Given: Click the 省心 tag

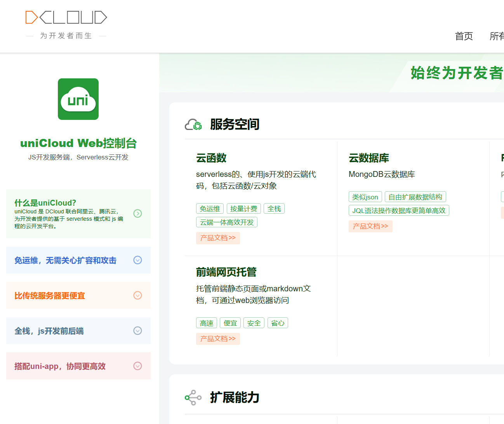Looking at the screenshot, I should tap(278, 323).
